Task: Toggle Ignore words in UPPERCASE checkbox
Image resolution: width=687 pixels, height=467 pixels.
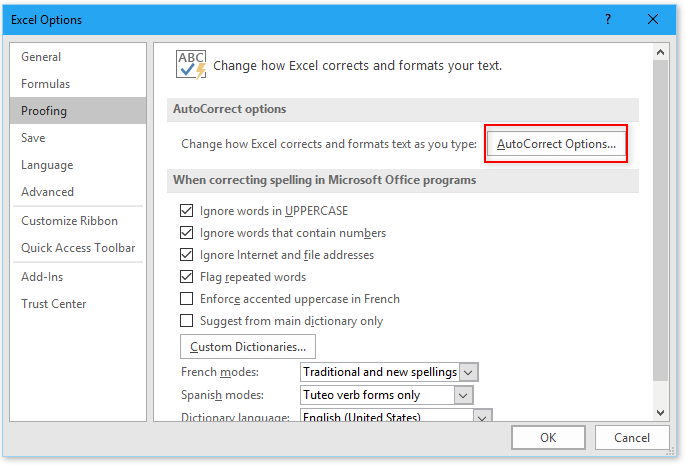Action: [186, 211]
